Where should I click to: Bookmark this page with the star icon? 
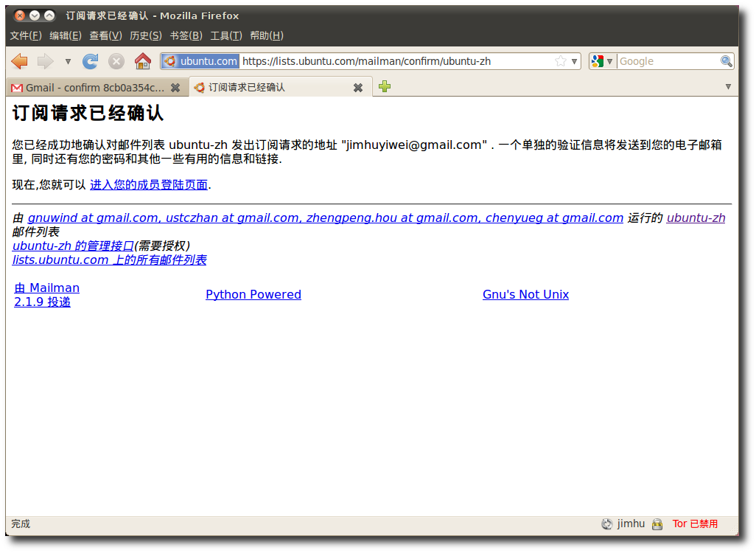(560, 61)
